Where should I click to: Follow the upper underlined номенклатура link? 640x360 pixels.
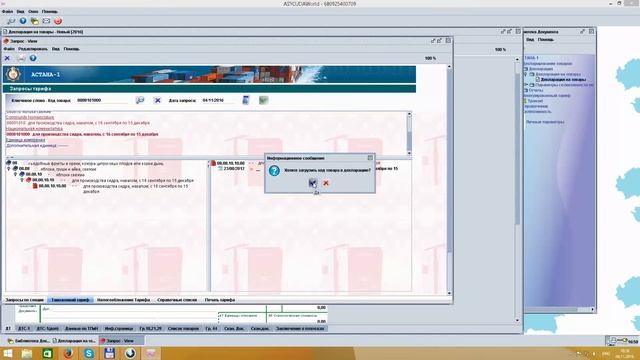(x=30, y=117)
